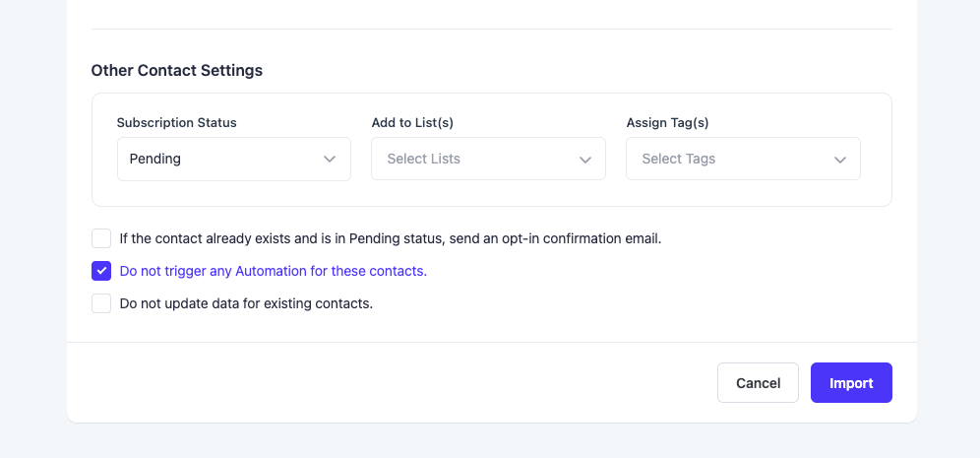The image size is (980, 458).
Task: Click the chevron arrow beside Select Tags
Action: (x=840, y=160)
